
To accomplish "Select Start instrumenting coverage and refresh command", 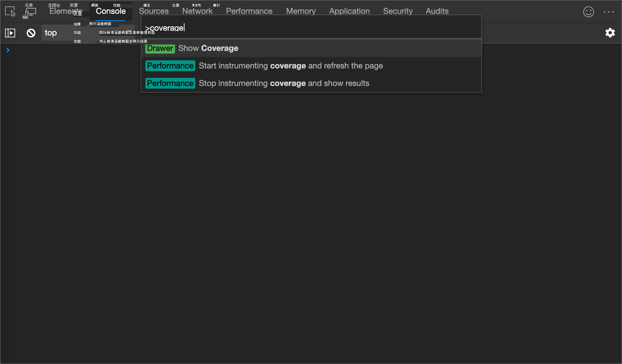I will 311,66.
